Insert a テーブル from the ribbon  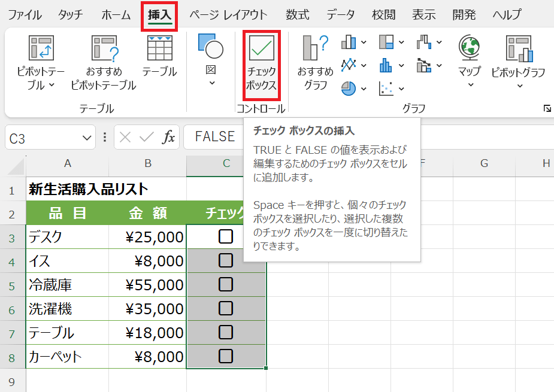[159, 57]
